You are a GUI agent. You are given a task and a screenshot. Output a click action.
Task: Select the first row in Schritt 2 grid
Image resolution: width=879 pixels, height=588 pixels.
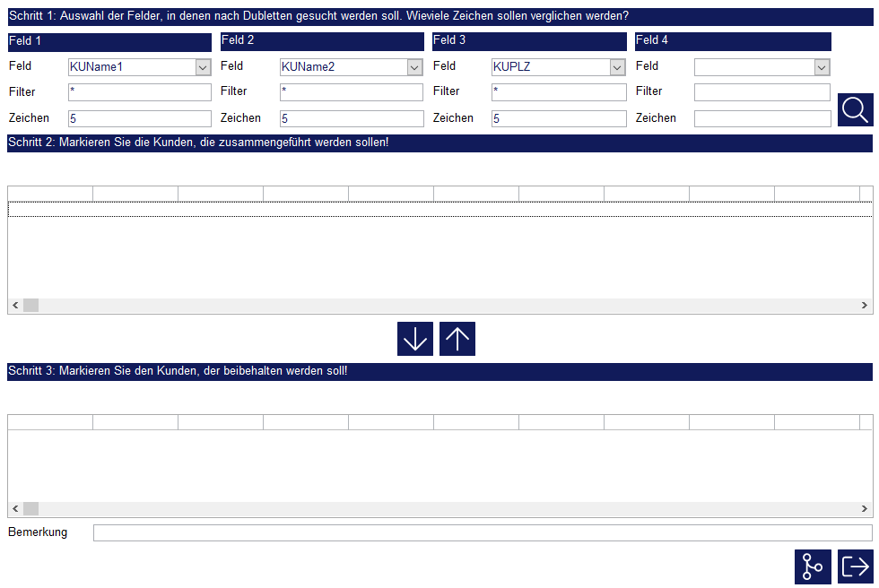pos(439,209)
